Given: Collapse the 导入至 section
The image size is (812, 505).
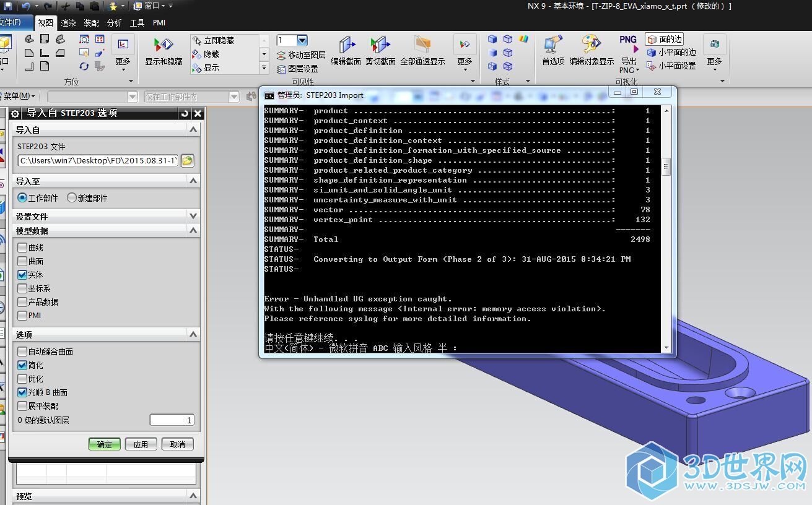Looking at the screenshot, I should tap(193, 181).
